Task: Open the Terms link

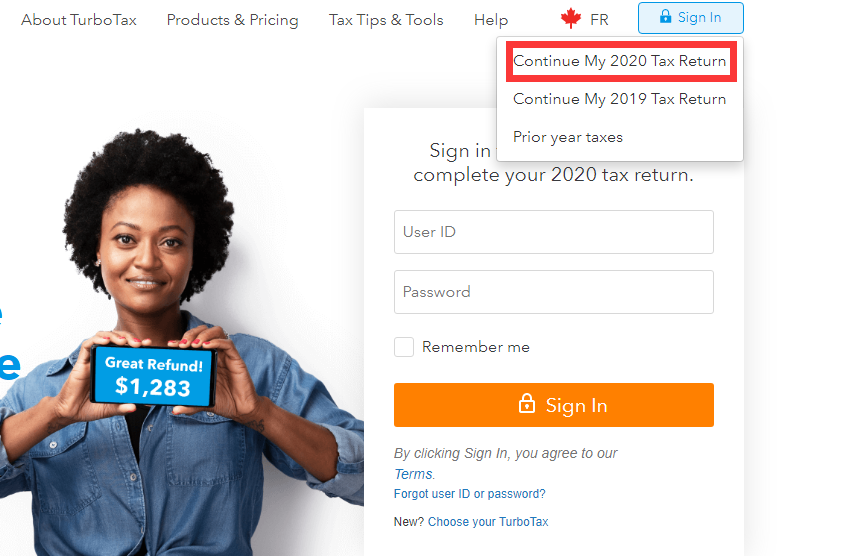Action: click(x=413, y=474)
